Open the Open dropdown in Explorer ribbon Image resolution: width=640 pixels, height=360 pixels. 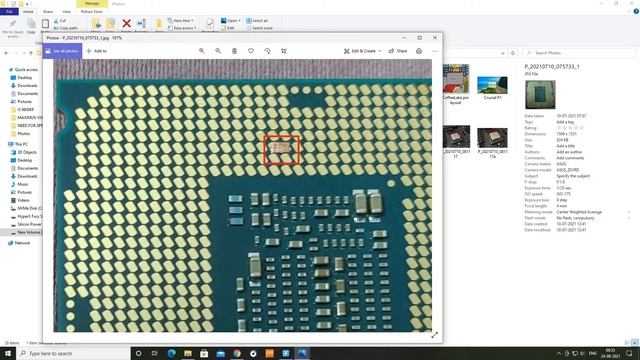(231, 20)
